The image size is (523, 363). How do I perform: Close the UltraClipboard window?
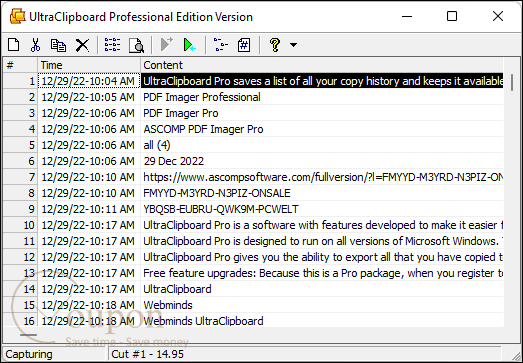(x=498, y=16)
